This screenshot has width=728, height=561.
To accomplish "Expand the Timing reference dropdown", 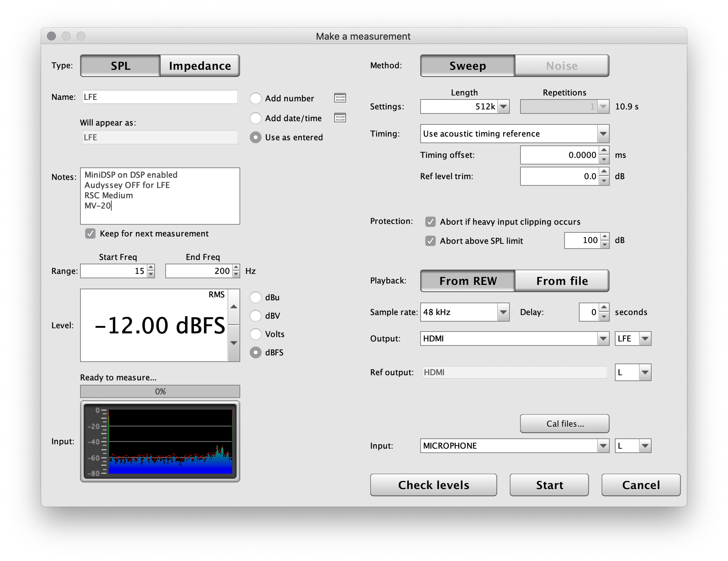I will [603, 134].
